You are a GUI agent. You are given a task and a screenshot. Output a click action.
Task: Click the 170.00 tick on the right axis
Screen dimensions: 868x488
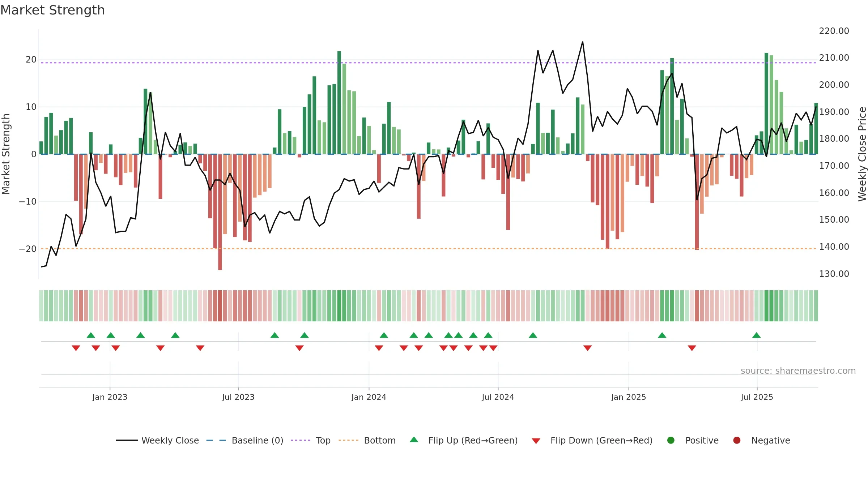[834, 166]
